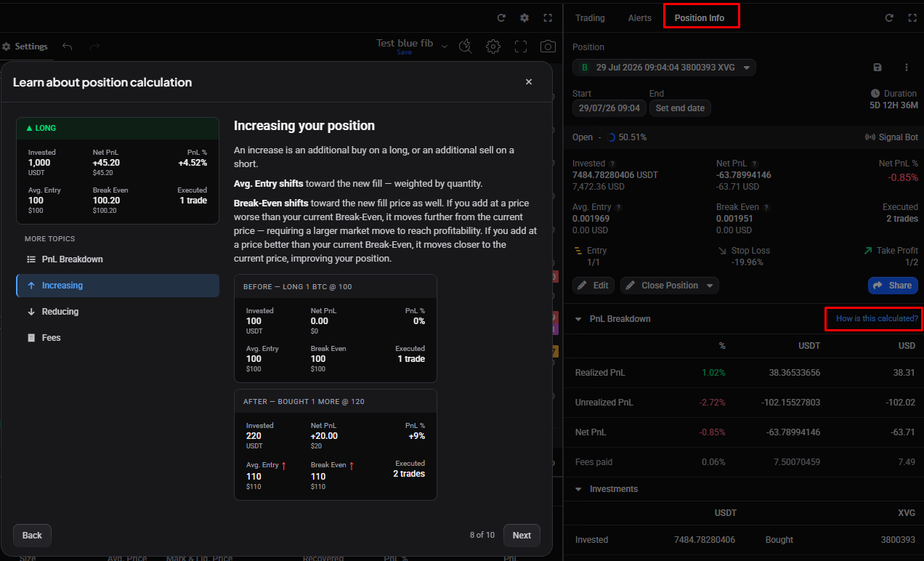Click the 50.51% progress circle
This screenshot has height=561, width=924.
[611, 137]
